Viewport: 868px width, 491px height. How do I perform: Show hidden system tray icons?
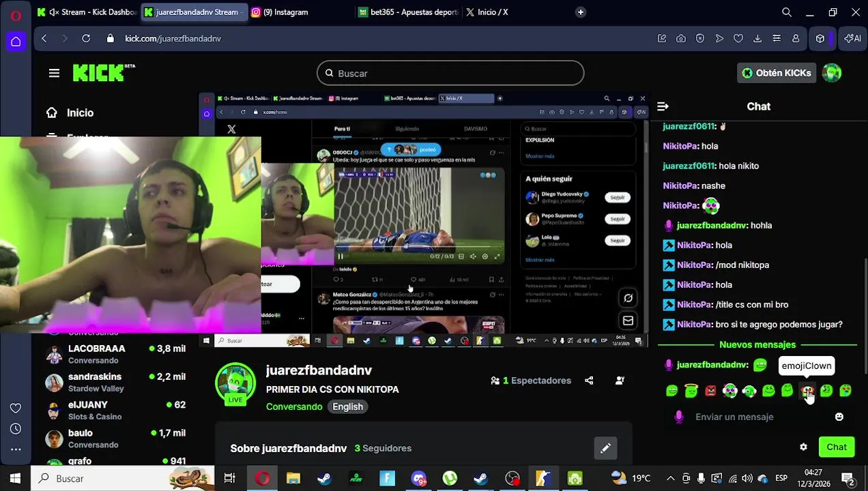pos(671,478)
